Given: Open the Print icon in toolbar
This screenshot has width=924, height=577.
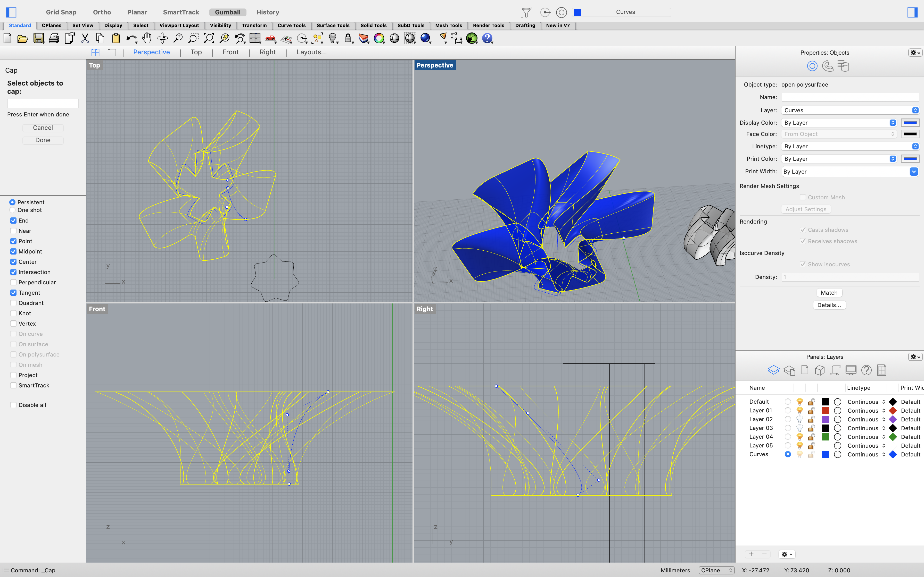Looking at the screenshot, I should (54, 38).
